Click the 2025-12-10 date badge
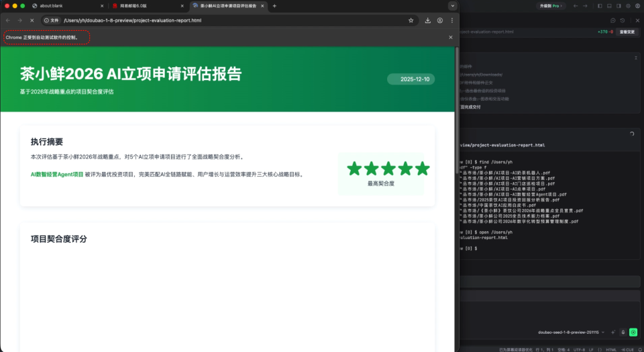644x352 pixels. tap(411, 79)
